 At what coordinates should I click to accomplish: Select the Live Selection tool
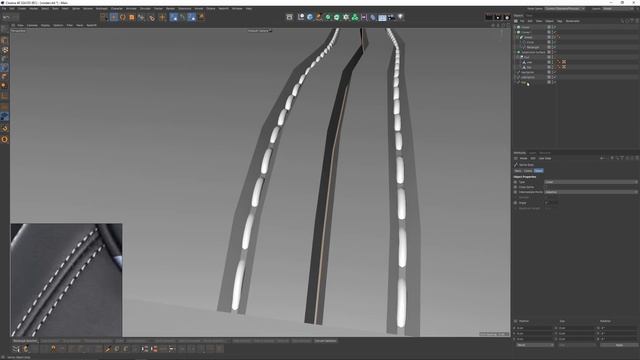coord(104,17)
